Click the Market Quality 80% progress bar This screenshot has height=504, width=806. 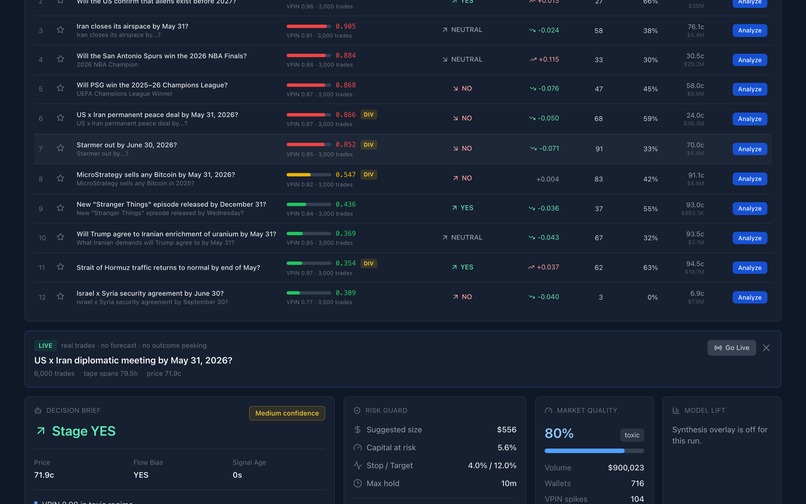pyautogui.click(x=594, y=451)
